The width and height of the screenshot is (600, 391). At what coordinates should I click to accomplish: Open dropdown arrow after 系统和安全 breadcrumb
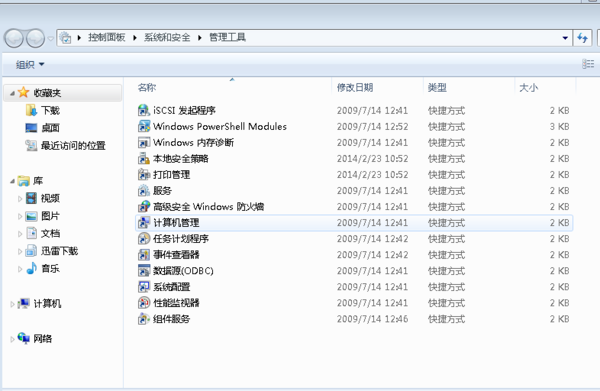199,37
